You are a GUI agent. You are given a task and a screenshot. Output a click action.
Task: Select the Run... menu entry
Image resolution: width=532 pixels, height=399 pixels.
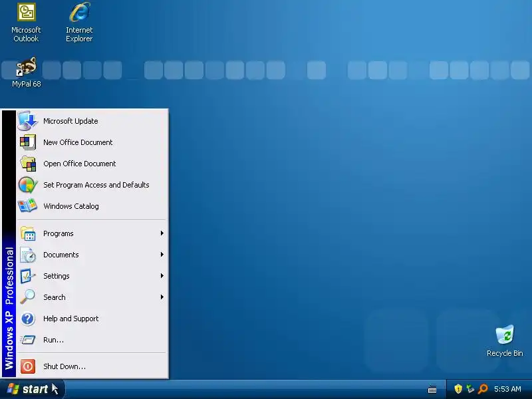(x=92, y=340)
